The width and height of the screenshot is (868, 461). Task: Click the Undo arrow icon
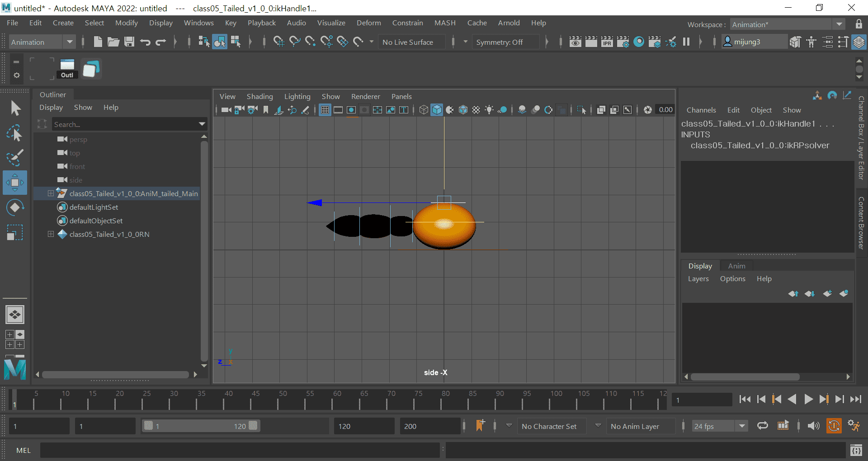(145, 42)
